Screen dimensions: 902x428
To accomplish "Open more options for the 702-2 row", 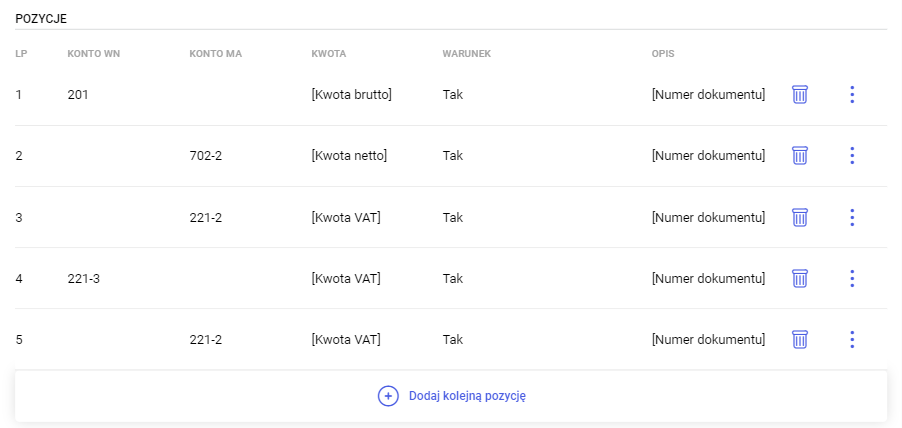I will (x=852, y=156).
